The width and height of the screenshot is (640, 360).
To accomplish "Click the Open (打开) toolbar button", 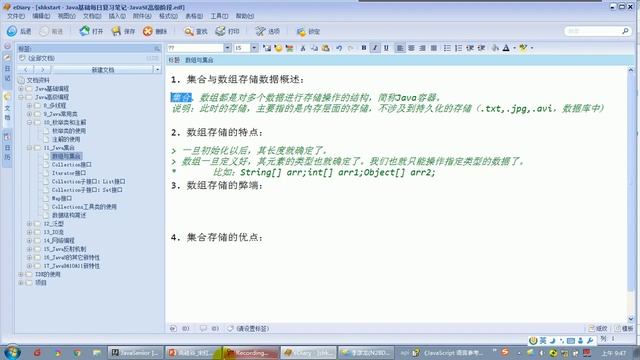I will tap(91, 31).
